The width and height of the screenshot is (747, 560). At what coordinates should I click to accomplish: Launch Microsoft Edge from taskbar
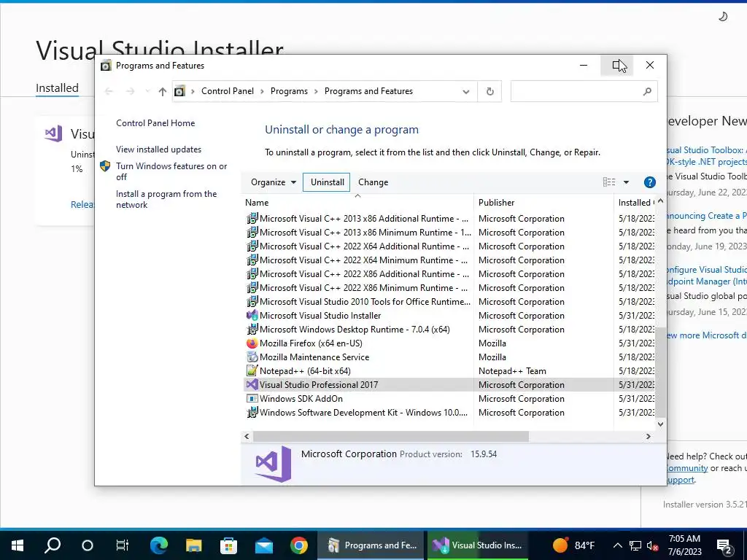158,545
